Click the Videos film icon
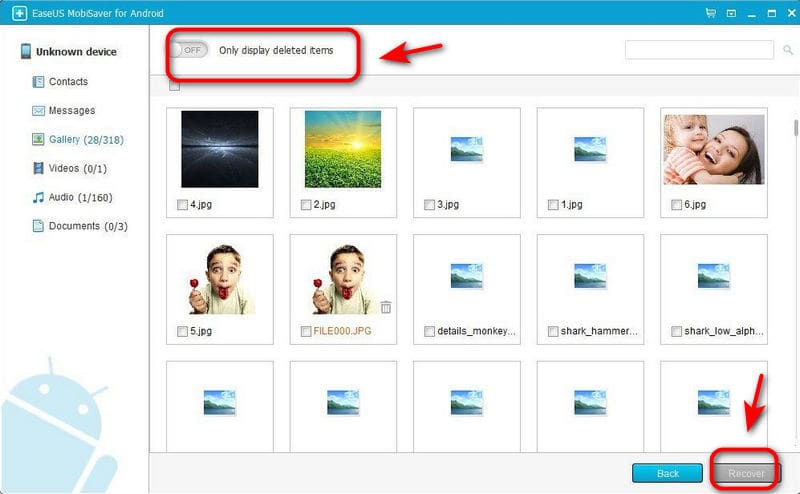 [38, 168]
